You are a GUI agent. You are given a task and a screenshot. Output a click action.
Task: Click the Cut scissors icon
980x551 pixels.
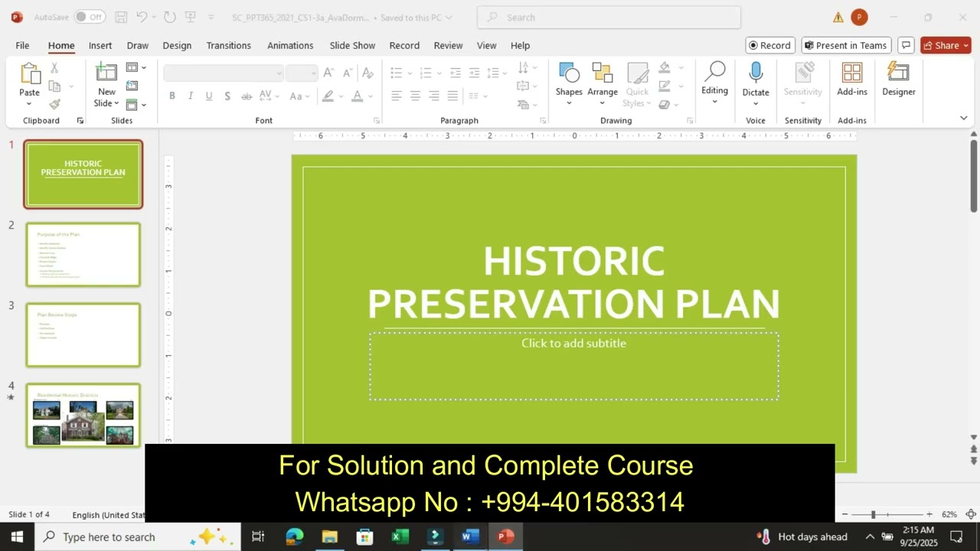pos(54,67)
